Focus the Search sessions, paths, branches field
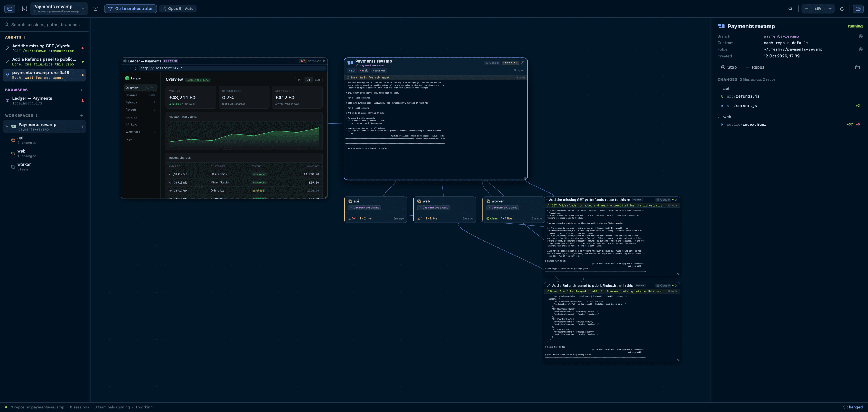 pyautogui.click(x=45, y=25)
